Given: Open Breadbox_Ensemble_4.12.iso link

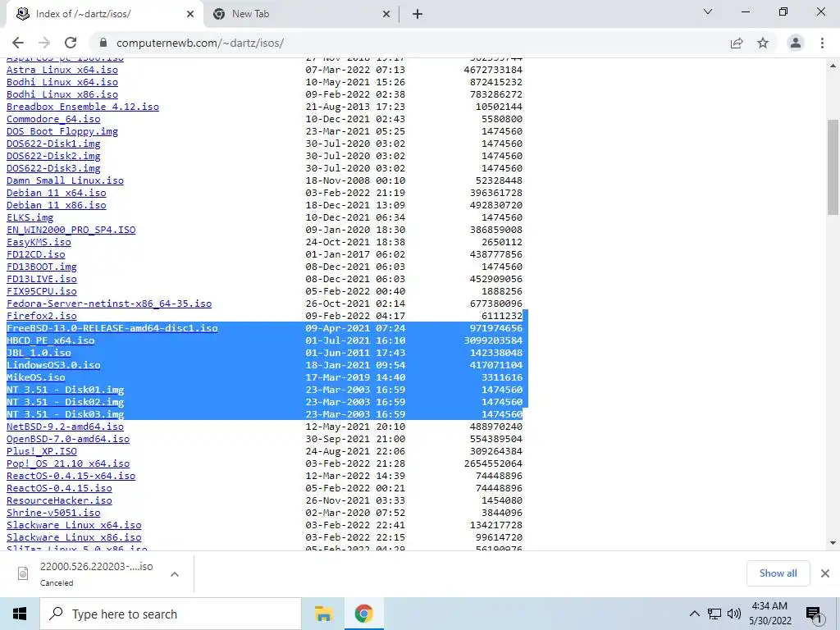Looking at the screenshot, I should [x=83, y=107].
